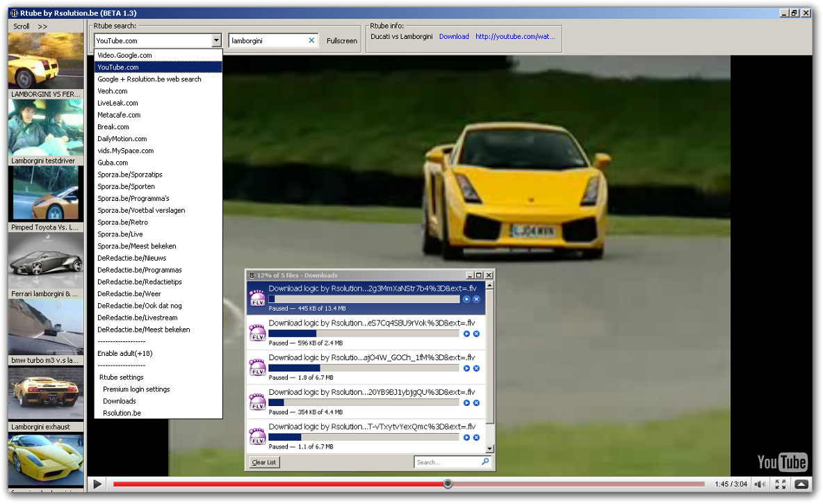Click the Fullscreen button beside the search box
823x504 pixels.
(342, 41)
